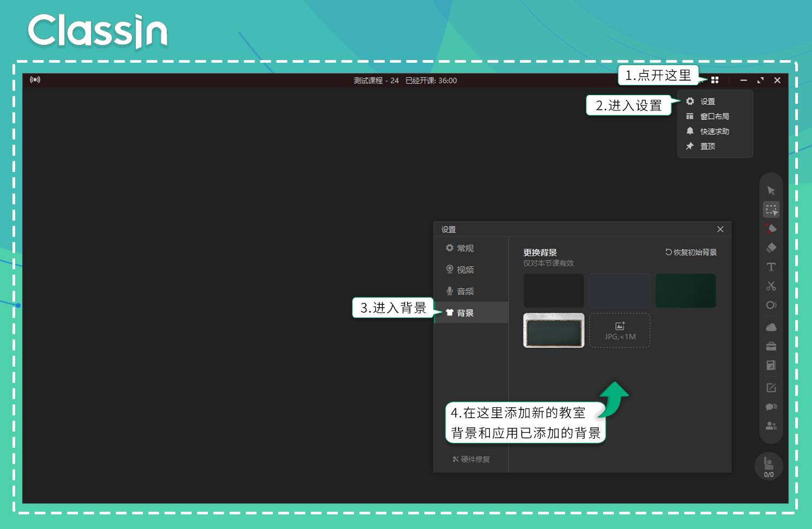The width and height of the screenshot is (812, 529).
Task: Open the cloud disk
Action: pyautogui.click(x=771, y=327)
